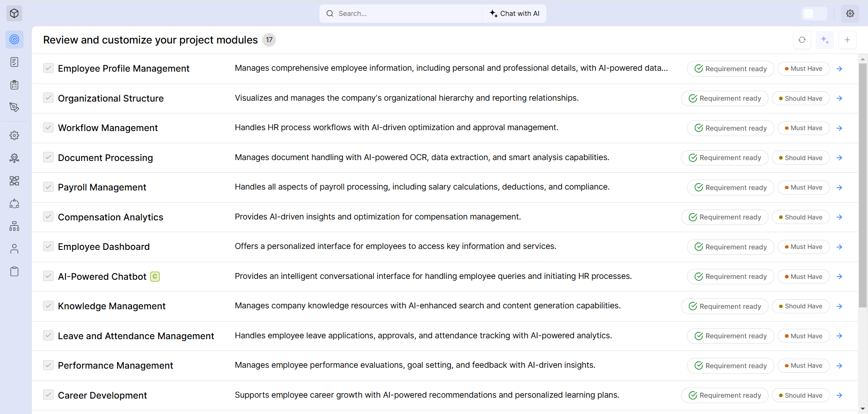Toggle Knowledge Management checkbox
868x414 pixels.
[48, 306]
